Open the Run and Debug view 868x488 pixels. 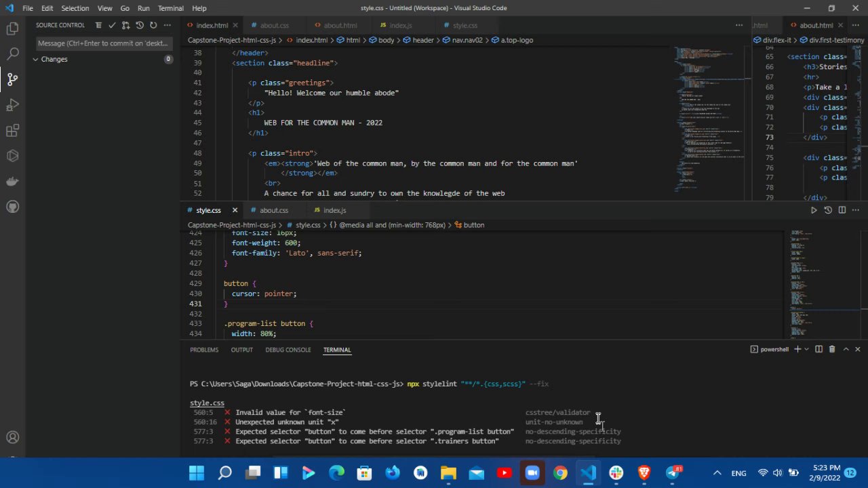(12, 105)
